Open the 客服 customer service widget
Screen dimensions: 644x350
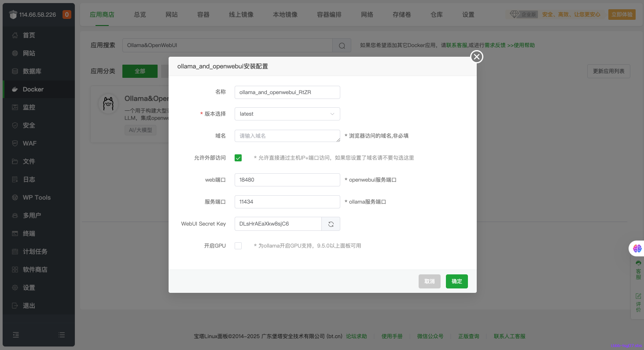[x=638, y=270]
